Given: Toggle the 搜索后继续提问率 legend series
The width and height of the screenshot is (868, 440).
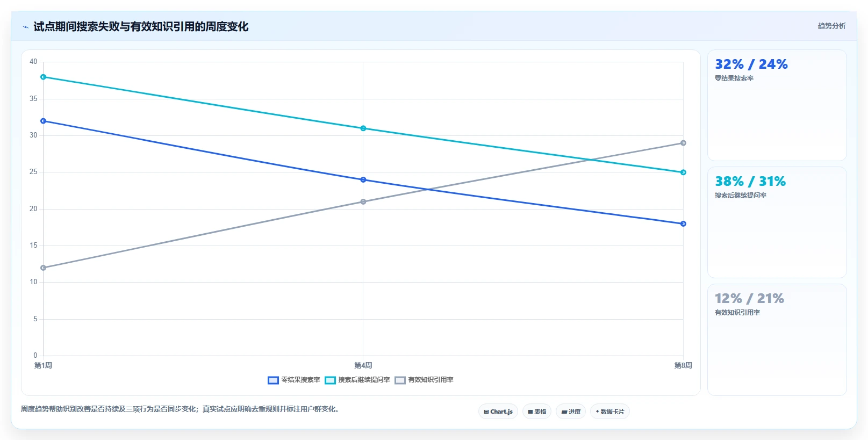Looking at the screenshot, I should click(x=357, y=380).
